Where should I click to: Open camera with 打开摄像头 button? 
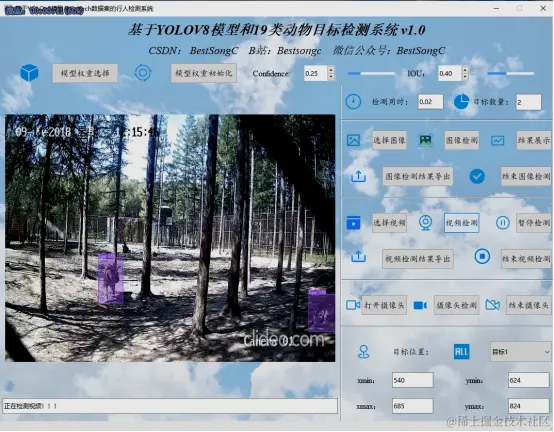[x=384, y=305]
